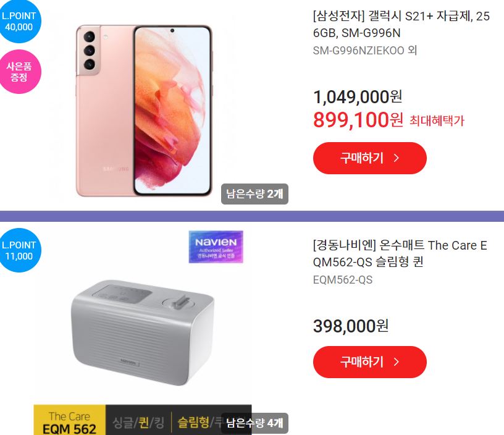Click the SM-G996NZIEKOO 외 model code
504x435 pixels.
365,51
